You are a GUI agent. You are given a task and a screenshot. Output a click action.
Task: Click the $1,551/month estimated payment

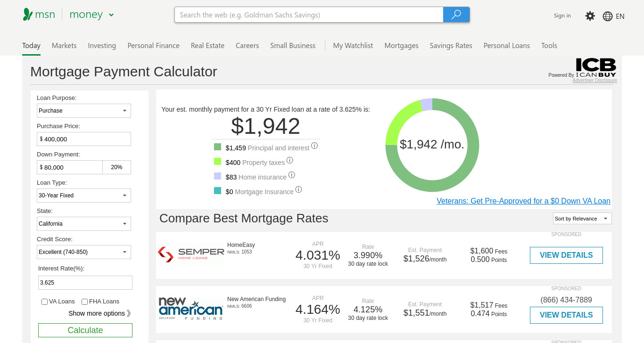pyautogui.click(x=425, y=313)
